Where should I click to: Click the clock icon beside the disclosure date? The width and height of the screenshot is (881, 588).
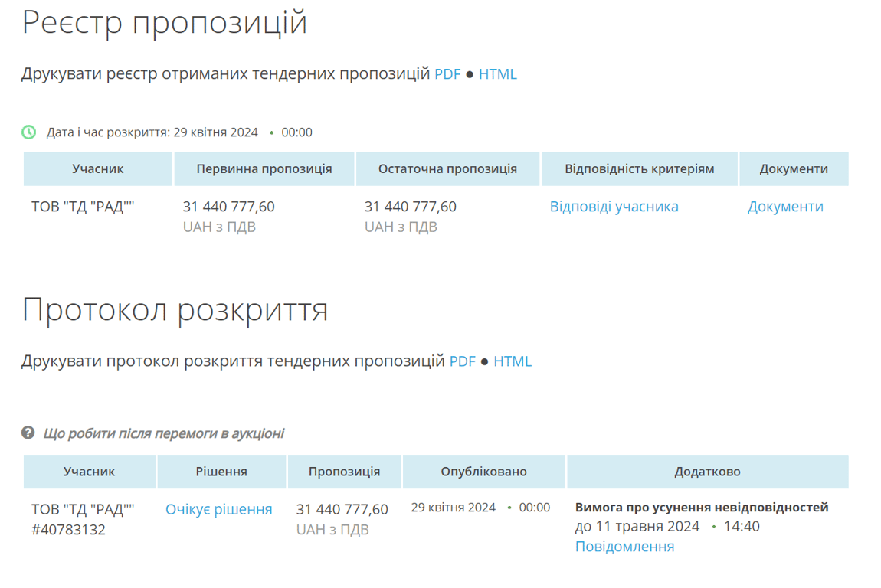coord(29,132)
